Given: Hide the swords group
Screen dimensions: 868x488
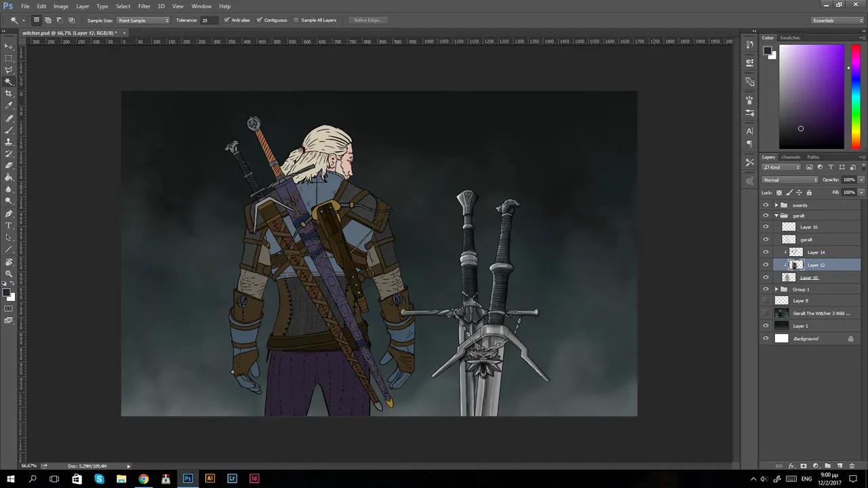Looking at the screenshot, I should (766, 205).
